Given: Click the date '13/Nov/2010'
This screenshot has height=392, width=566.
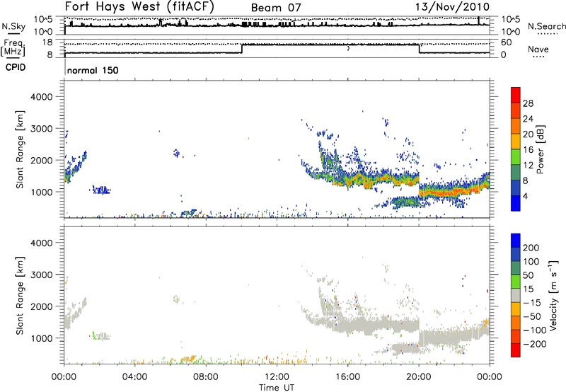Looking at the screenshot, I should pyautogui.click(x=452, y=6).
